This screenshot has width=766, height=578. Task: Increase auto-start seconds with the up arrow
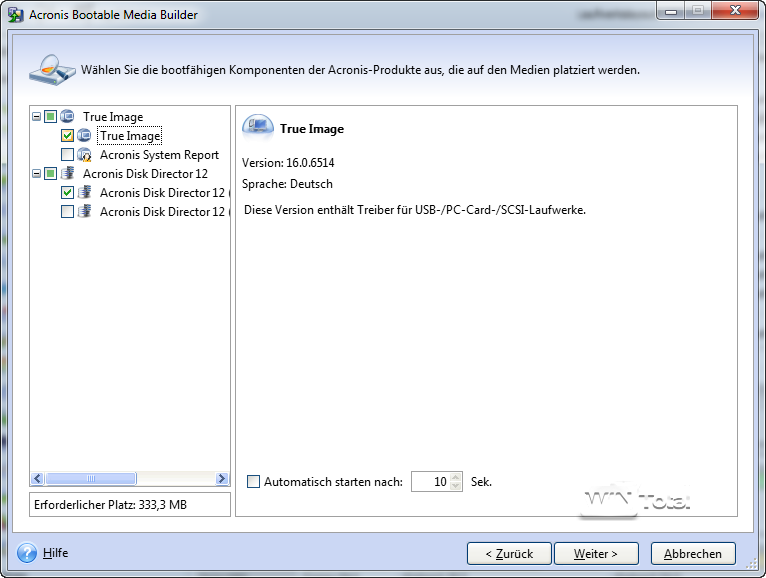point(456,477)
